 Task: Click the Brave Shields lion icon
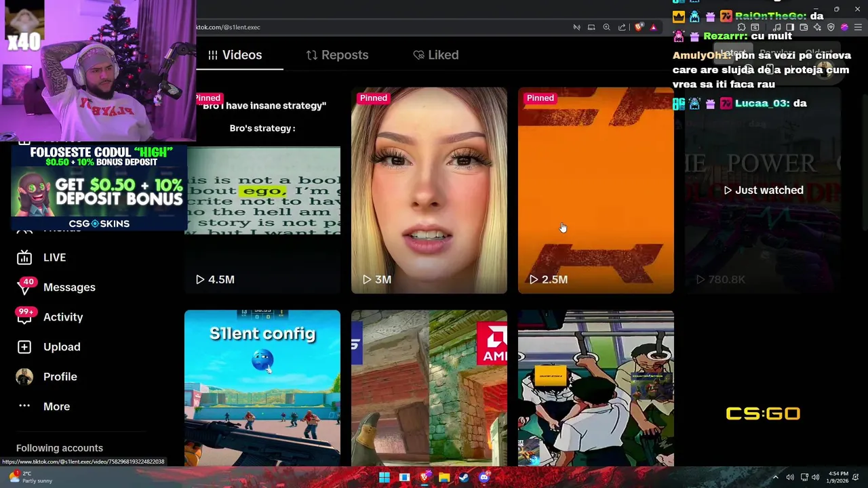coord(639,27)
